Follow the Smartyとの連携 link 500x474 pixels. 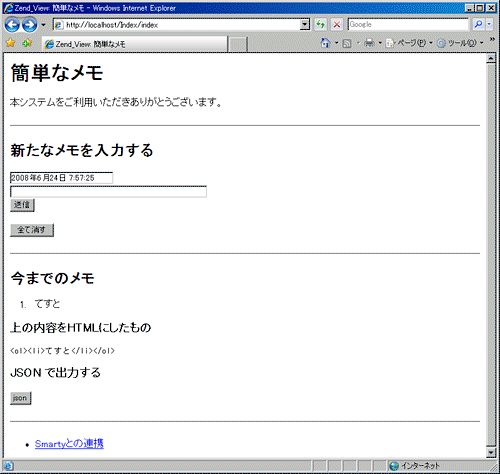(x=69, y=444)
